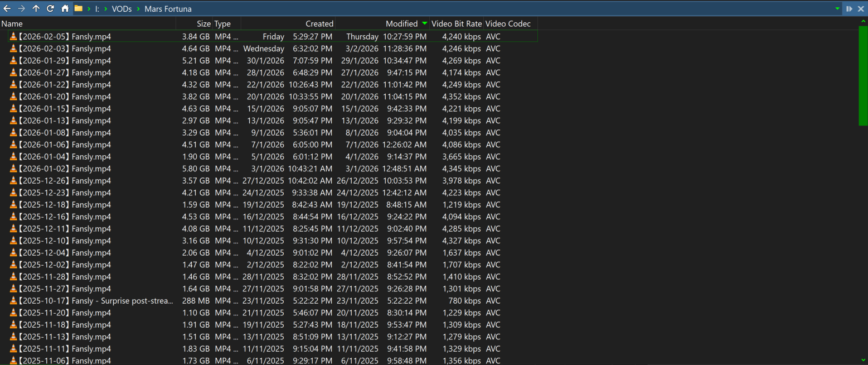The width and height of the screenshot is (868, 365).
Task: Select file 【2025-12-04】Fansly.mp4 by its name
Action: pyautogui.click(x=65, y=253)
